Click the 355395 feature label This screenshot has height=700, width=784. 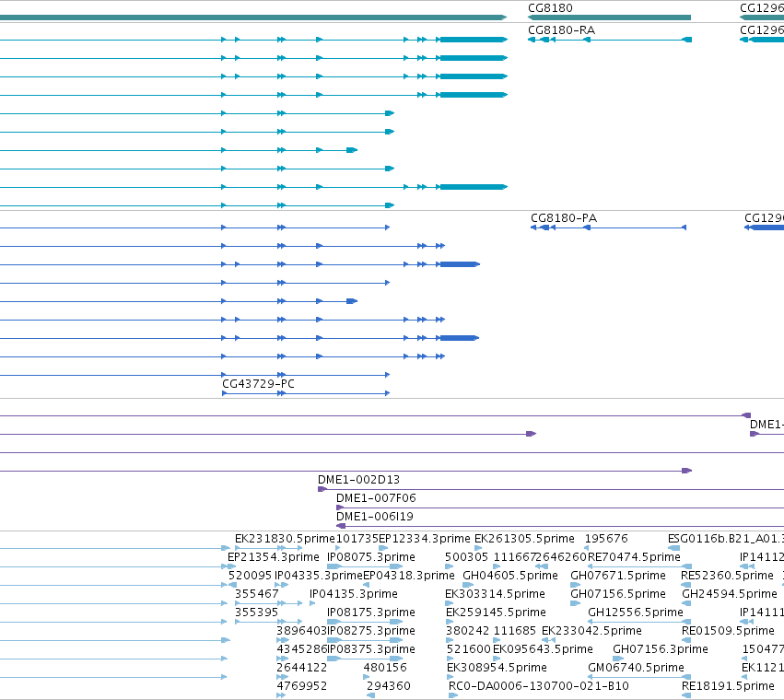pyautogui.click(x=256, y=612)
